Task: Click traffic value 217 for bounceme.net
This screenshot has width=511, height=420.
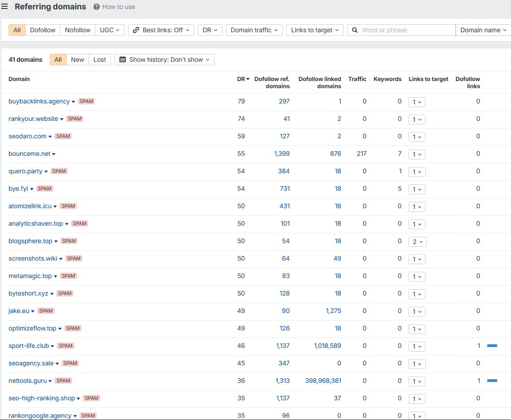Action: click(362, 154)
